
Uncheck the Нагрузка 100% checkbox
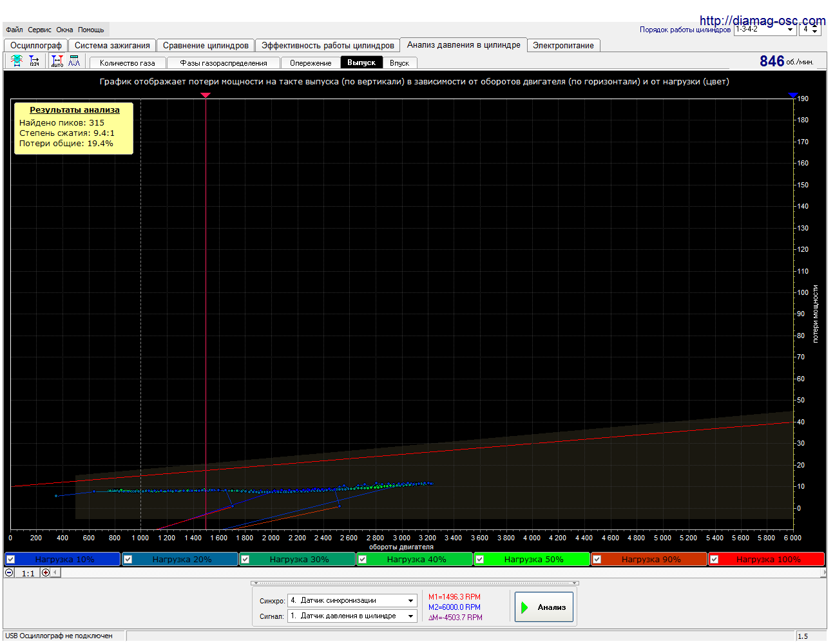click(715, 559)
